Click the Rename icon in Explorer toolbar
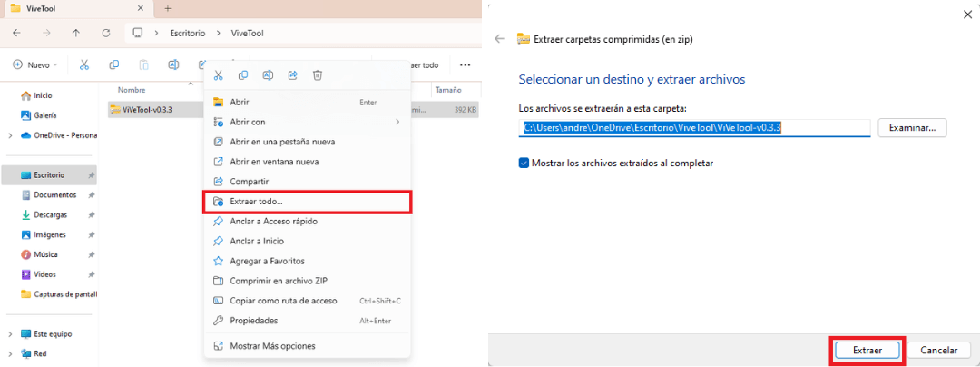 173,65
